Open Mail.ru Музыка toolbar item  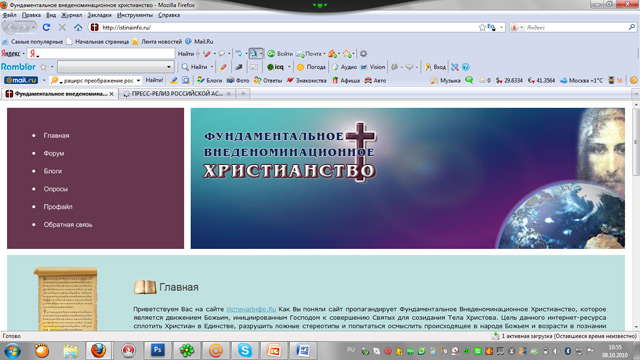coord(445,80)
